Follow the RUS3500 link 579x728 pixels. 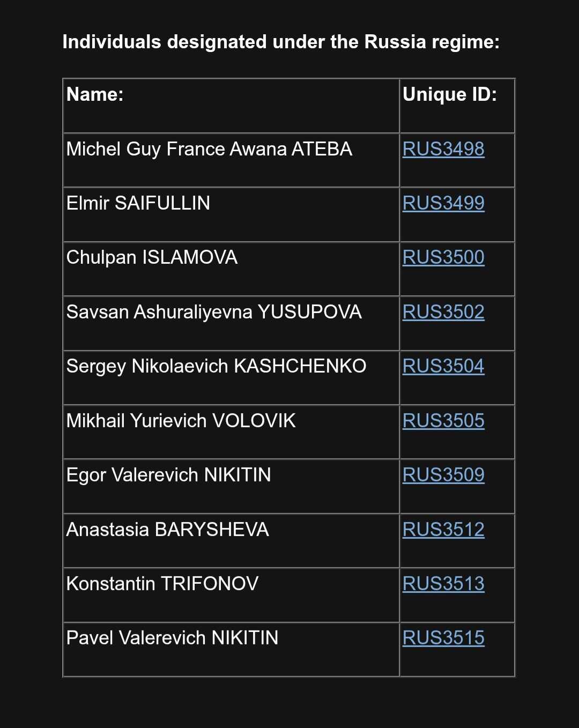point(443,257)
